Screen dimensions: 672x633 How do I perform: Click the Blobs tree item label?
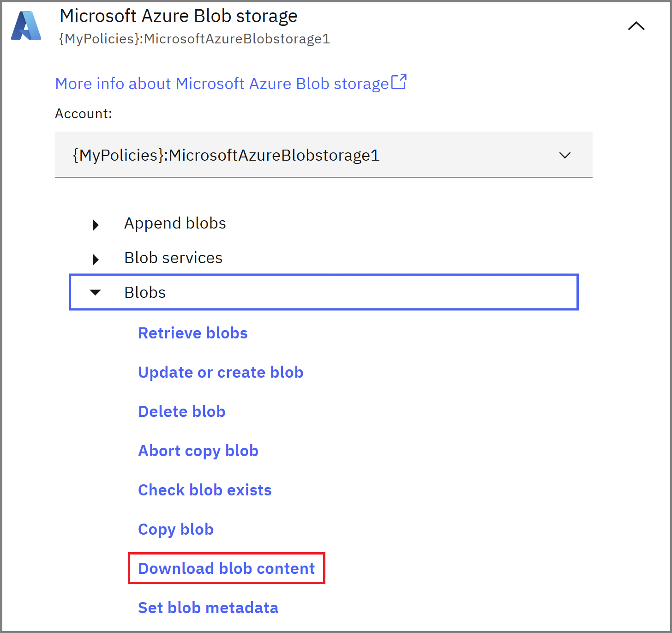point(145,293)
